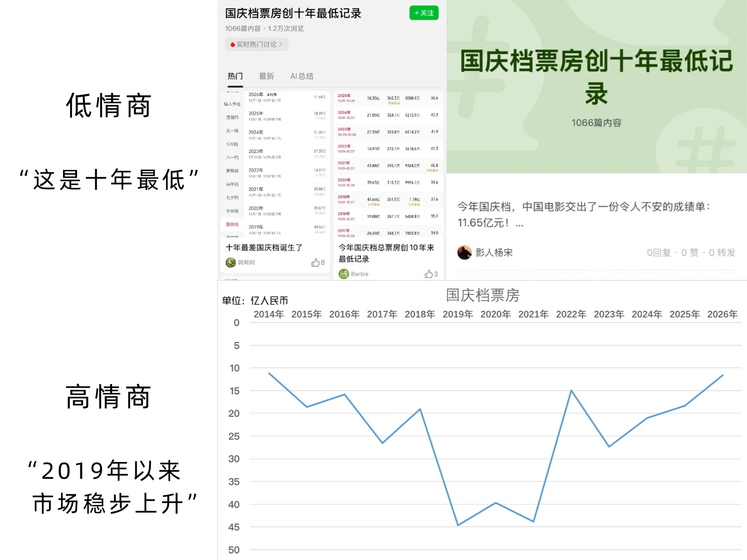Click the 2023年 9月29日 row in left list
The height and width of the screenshot is (560, 747).
(x=287, y=154)
